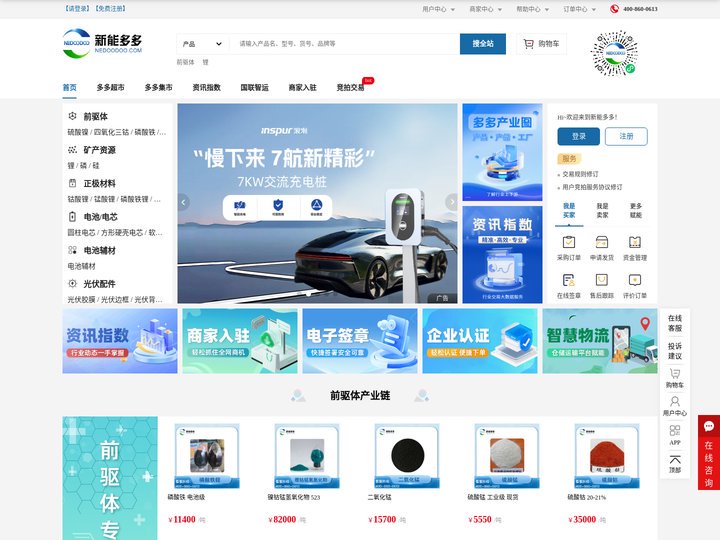Viewport: 720px width, 540px height.
Task: Click 在线客服 in floating sidebar
Action: (x=675, y=323)
